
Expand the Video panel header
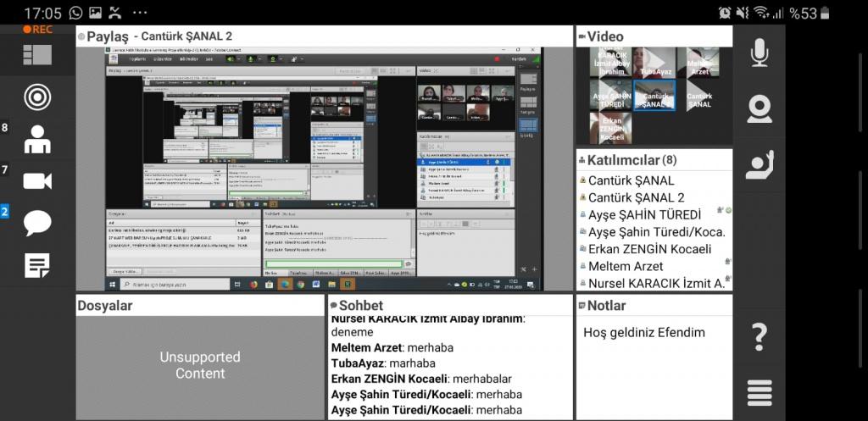(x=604, y=36)
